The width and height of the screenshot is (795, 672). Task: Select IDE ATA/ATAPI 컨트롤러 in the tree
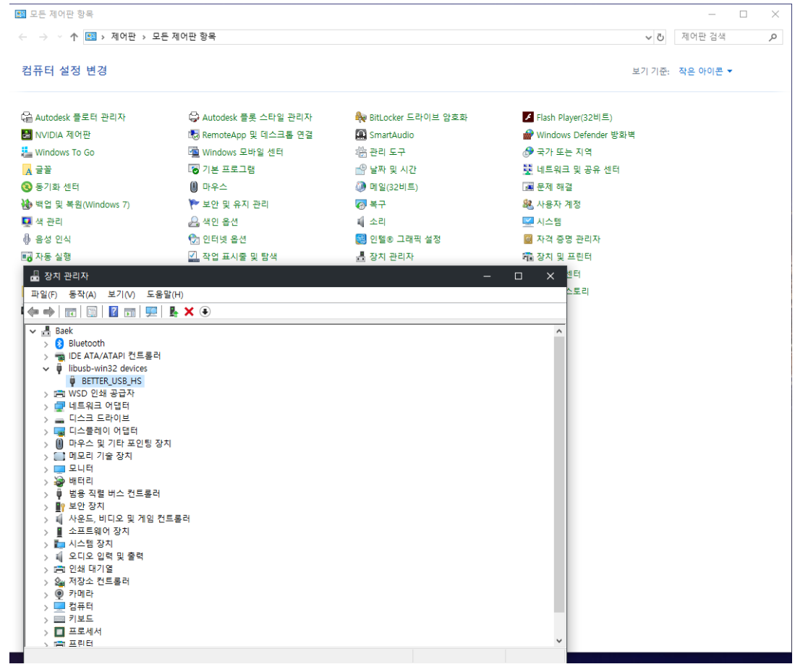pos(114,356)
